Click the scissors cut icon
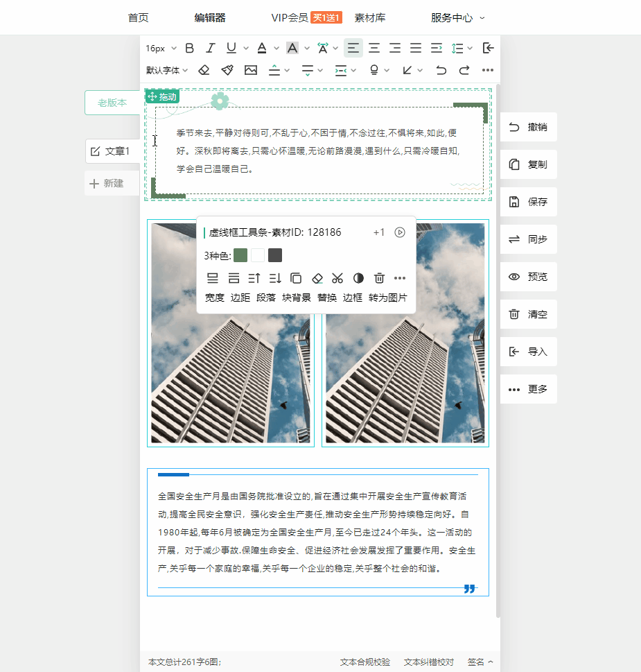Screen dimensions: 641x672 [x=337, y=279]
